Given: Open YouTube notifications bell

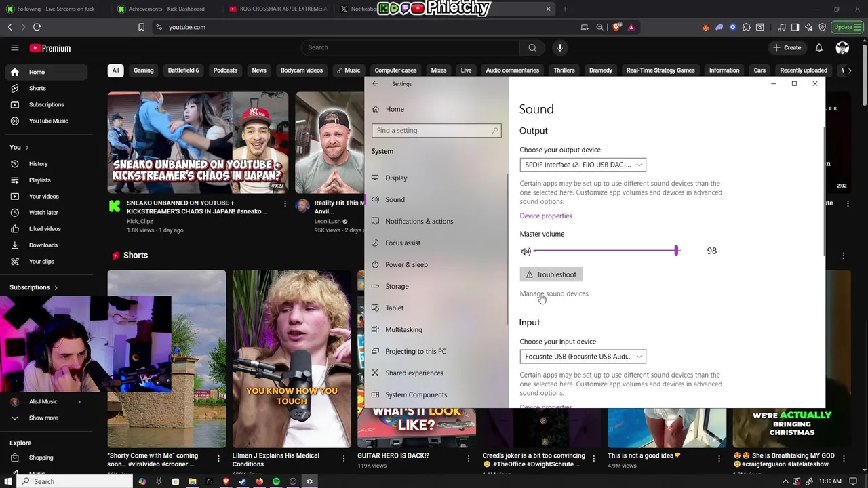Looking at the screenshot, I should tap(818, 47).
